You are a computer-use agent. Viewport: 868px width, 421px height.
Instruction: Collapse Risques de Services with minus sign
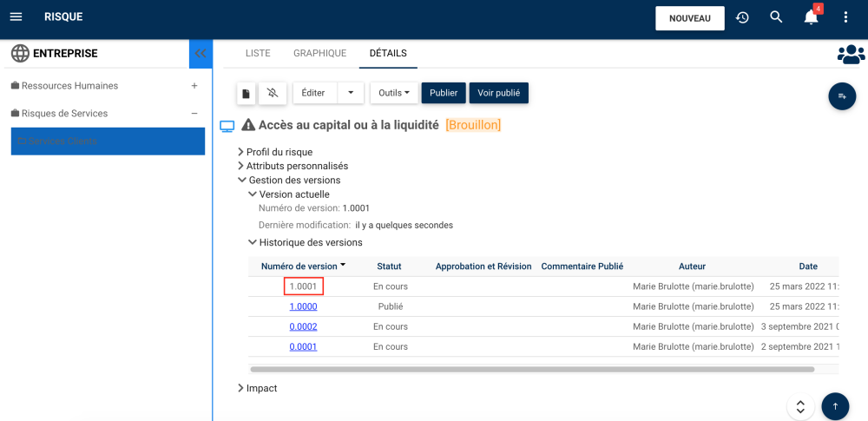pyautogui.click(x=194, y=113)
